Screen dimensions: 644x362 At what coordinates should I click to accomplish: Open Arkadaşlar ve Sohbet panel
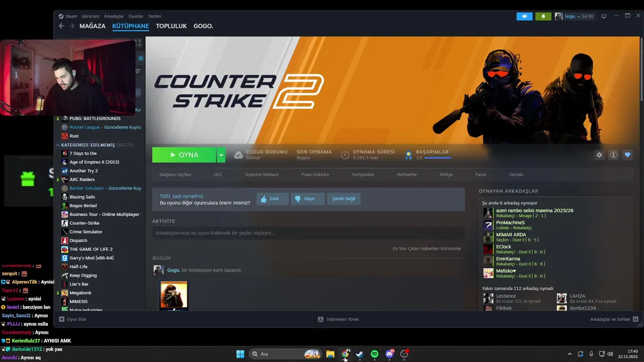pos(614,319)
